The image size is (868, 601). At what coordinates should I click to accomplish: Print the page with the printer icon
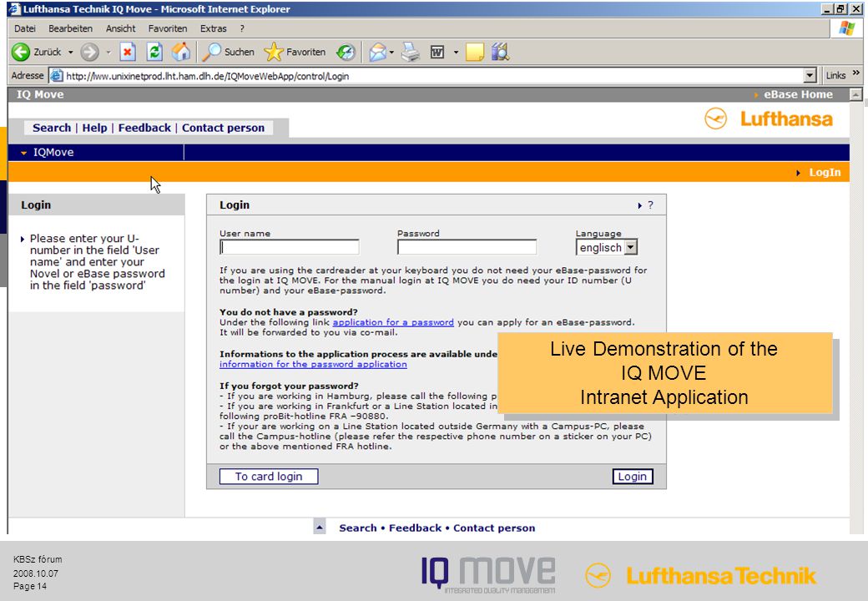411,52
